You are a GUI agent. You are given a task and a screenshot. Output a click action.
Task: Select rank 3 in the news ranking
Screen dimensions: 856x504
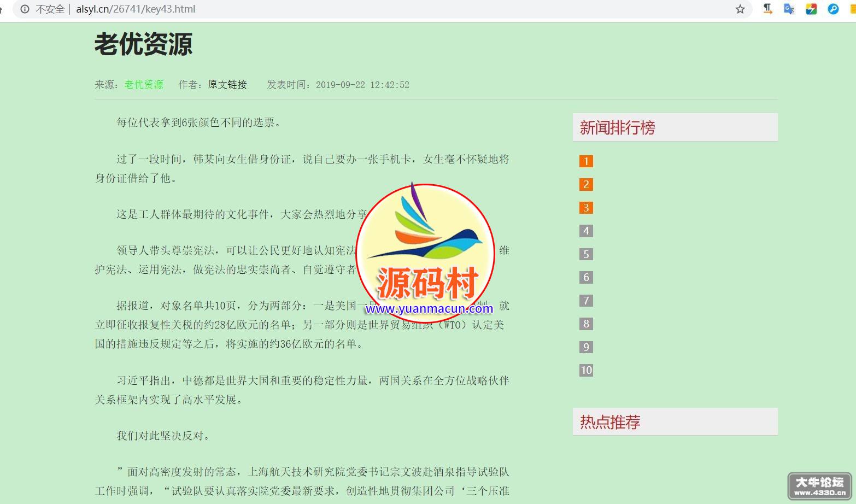(586, 208)
